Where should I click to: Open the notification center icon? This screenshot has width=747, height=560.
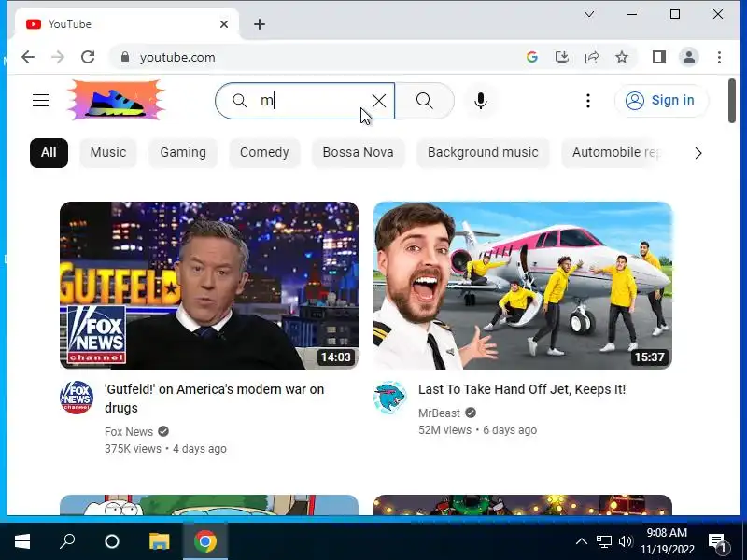[717, 541]
